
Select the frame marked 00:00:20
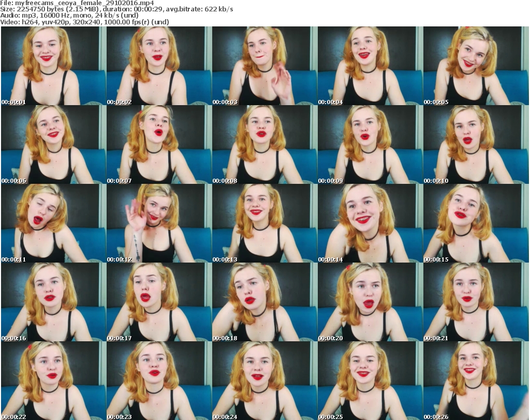click(x=370, y=302)
